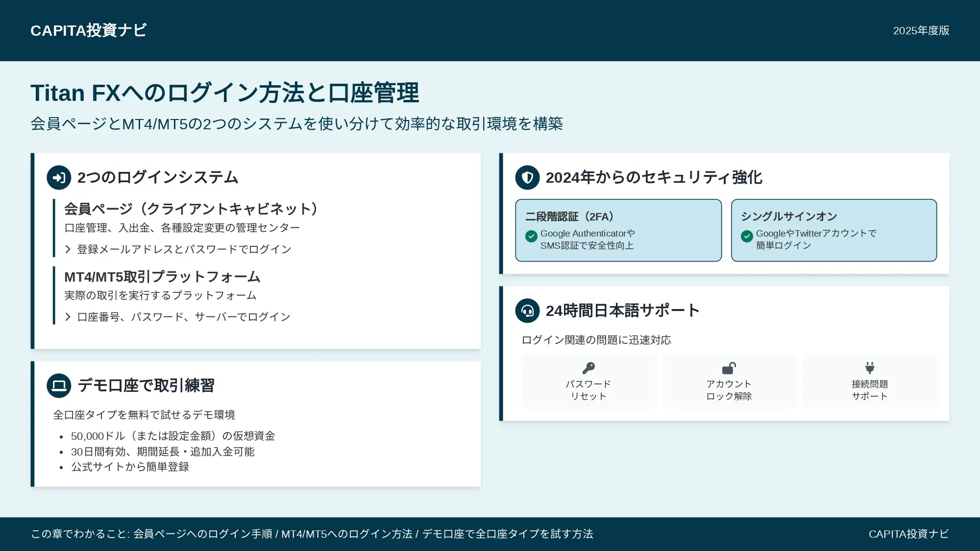This screenshot has width=980, height=551.
Task: Click the footer text starting この章でわかること
Action: coord(312,534)
